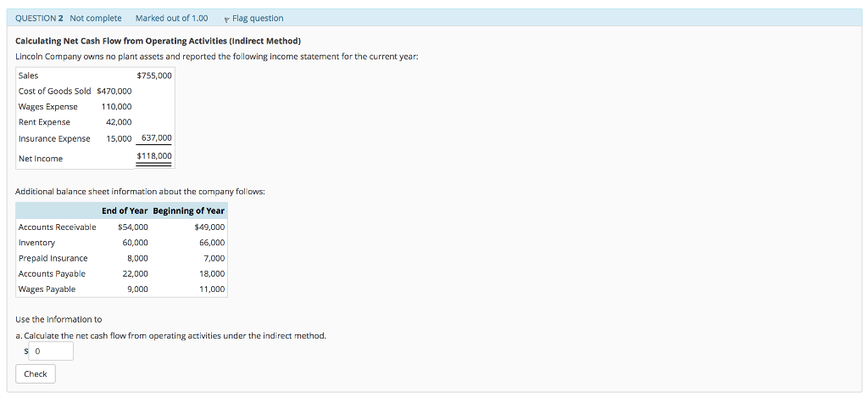Click the Calculating Net Cash Flow heading
Image resolution: width=868 pixels, height=398 pixels.
(x=159, y=41)
